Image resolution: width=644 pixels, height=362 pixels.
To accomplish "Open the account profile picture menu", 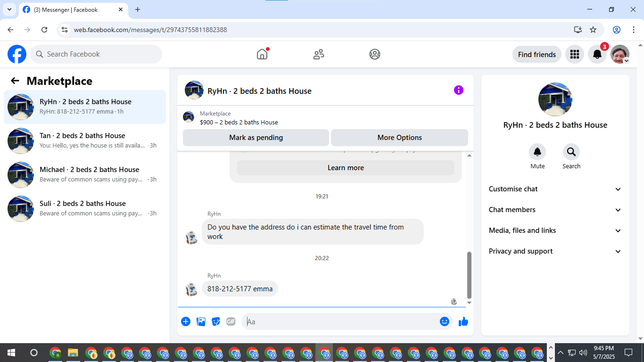I will tap(620, 54).
